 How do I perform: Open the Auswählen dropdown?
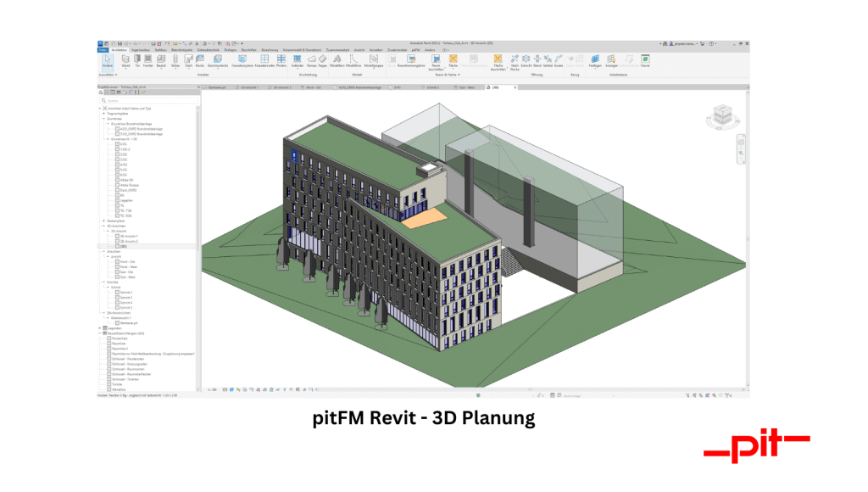tap(108, 75)
